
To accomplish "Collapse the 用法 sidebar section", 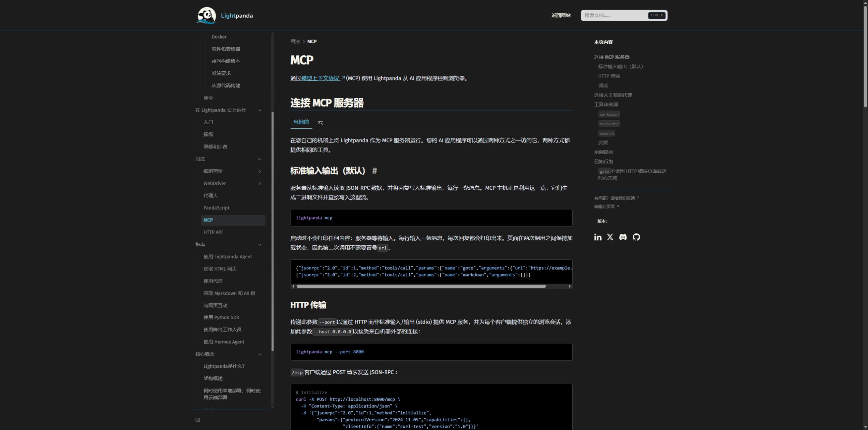I will (x=260, y=159).
